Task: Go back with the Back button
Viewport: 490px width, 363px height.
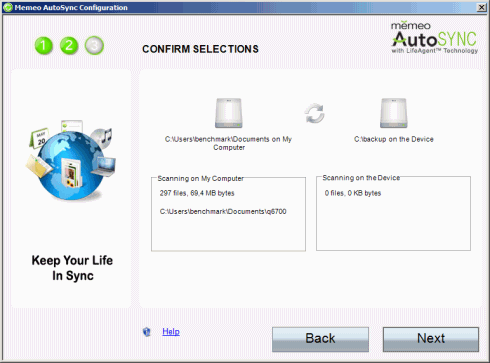Action: [x=320, y=339]
